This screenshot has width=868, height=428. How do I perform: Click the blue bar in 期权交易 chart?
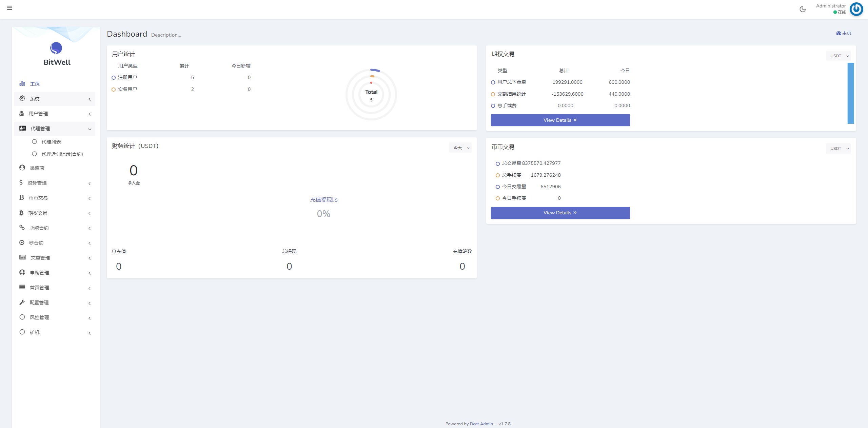(x=850, y=93)
